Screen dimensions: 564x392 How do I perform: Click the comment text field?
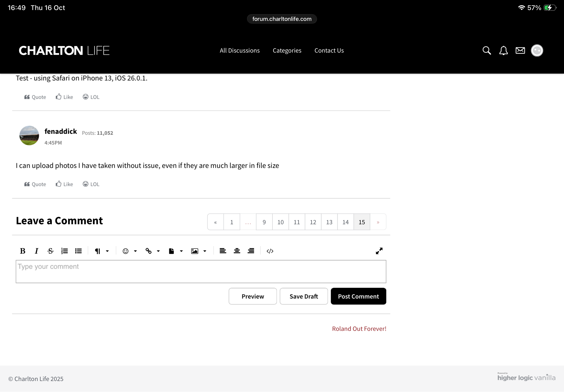click(201, 271)
